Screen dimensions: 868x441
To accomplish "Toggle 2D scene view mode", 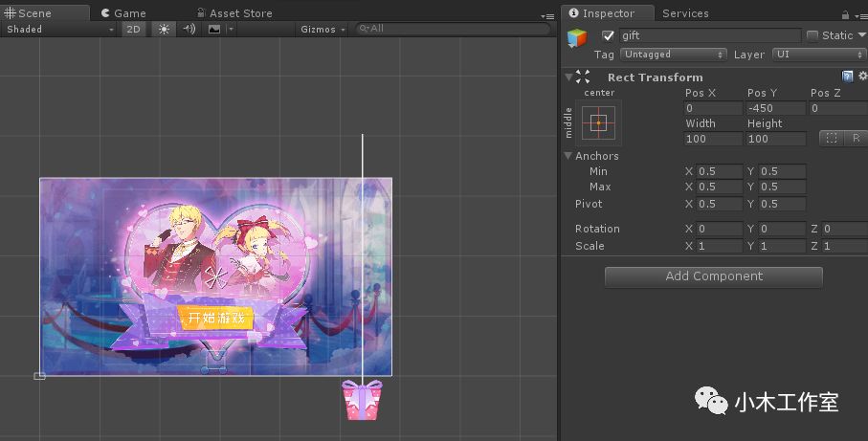I will tap(133, 29).
